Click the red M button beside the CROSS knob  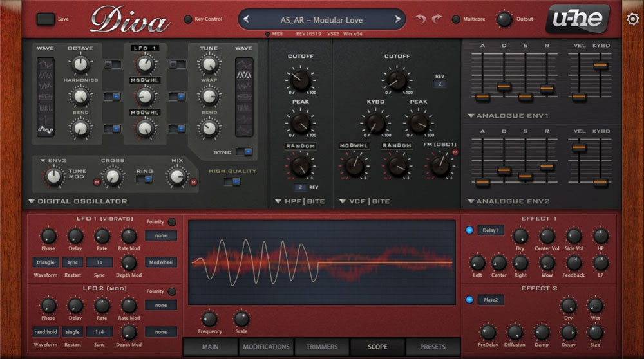coord(97,182)
